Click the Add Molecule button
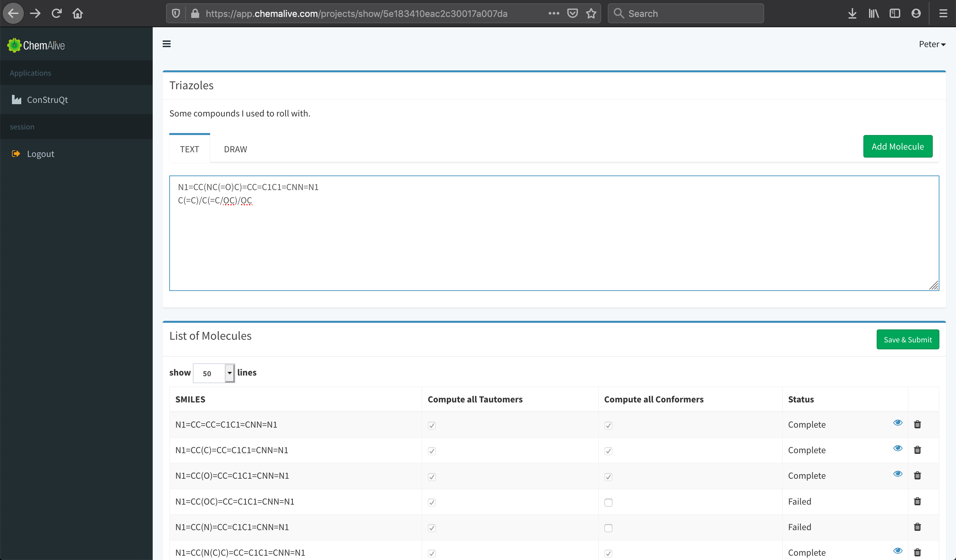The width and height of the screenshot is (956, 560). coord(898,146)
